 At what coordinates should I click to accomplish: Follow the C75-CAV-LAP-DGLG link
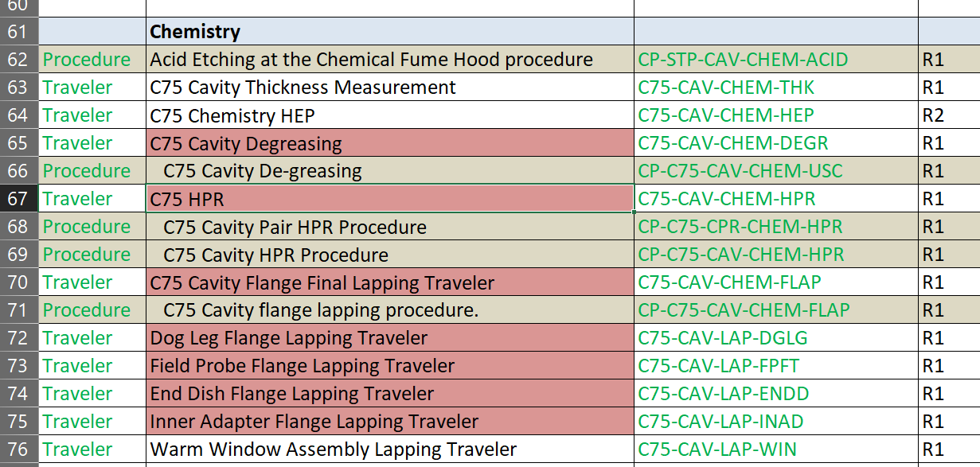point(722,338)
